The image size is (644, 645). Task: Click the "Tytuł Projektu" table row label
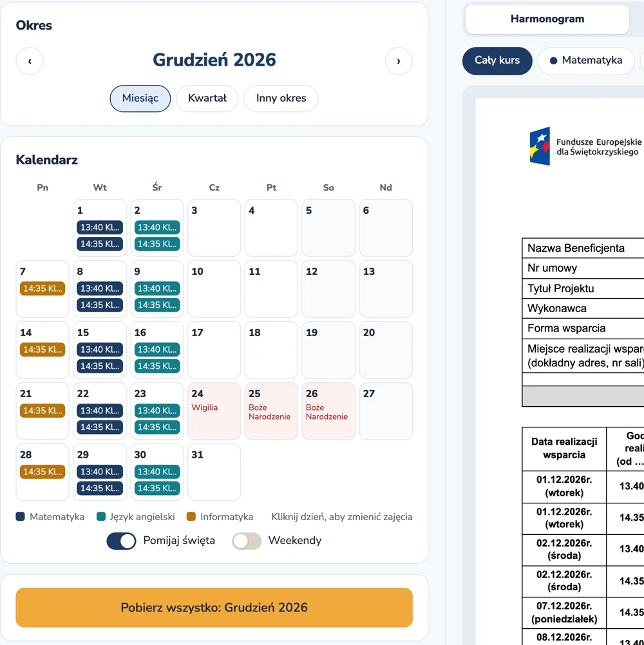pyautogui.click(x=560, y=288)
